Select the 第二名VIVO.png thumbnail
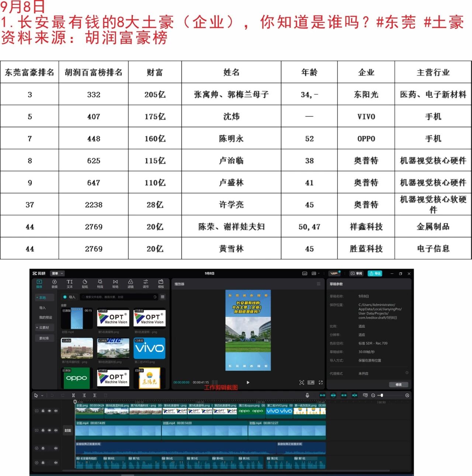The image size is (472, 476). (x=149, y=348)
